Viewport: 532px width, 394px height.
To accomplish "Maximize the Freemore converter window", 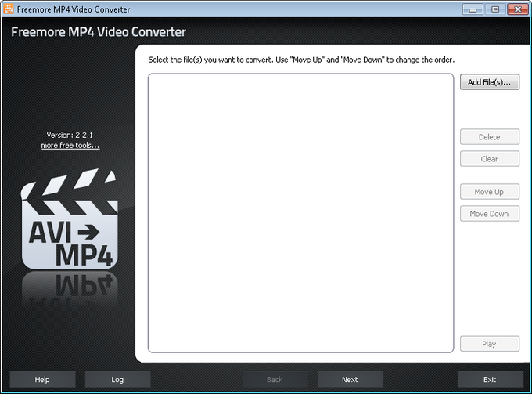I will 495,9.
